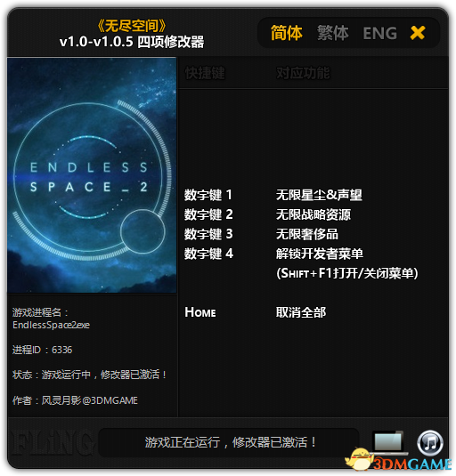Click the Endless Space 2 cover image

(92, 175)
